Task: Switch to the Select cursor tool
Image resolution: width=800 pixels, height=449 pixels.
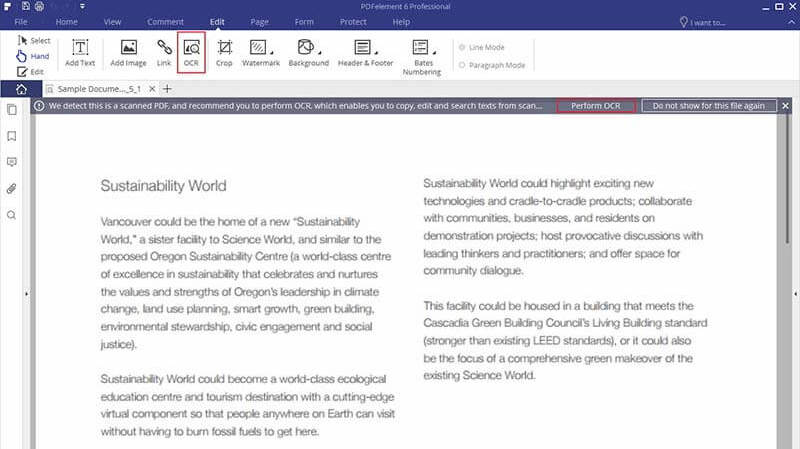Action: pyautogui.click(x=34, y=40)
